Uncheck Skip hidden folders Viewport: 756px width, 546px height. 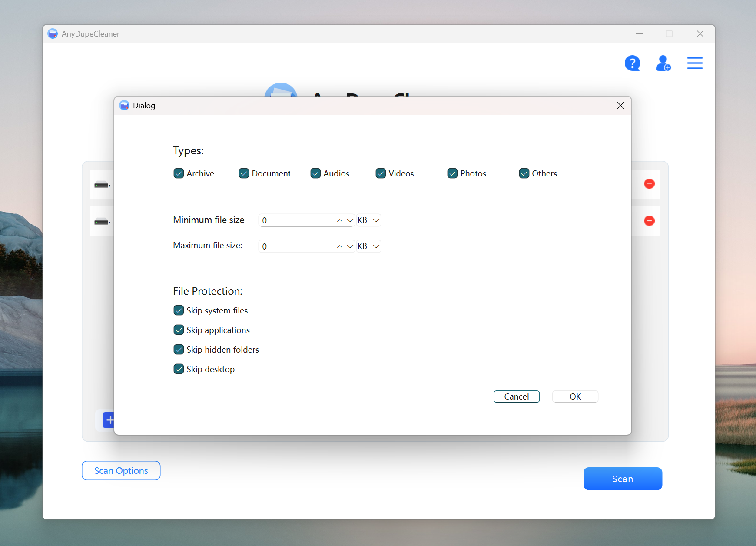[179, 350]
